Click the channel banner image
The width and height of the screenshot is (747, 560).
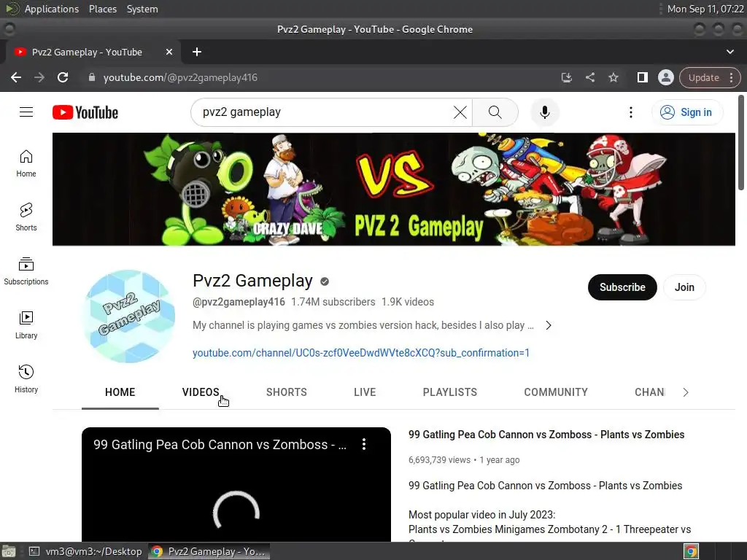pyautogui.click(x=393, y=189)
